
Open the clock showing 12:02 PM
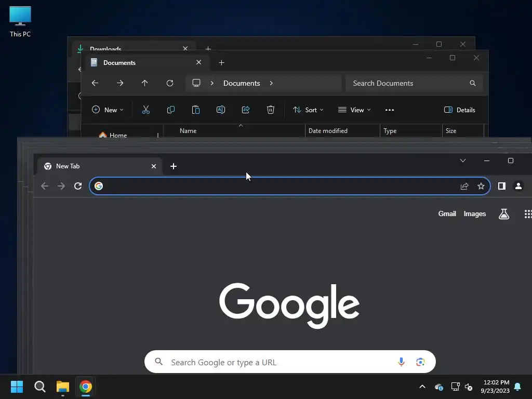[495, 387]
